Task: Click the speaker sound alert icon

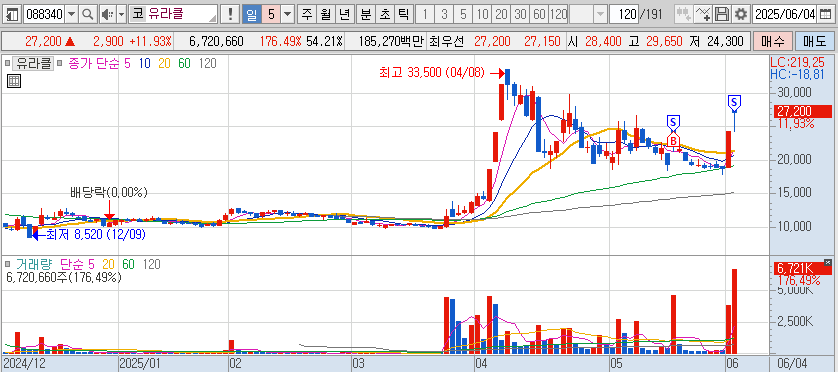Action: pyautogui.click(x=106, y=14)
